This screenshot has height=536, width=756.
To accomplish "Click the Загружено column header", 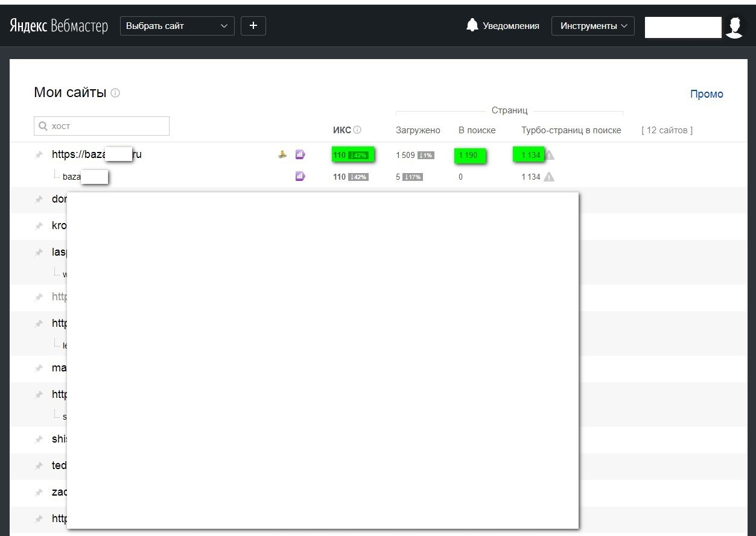I will [418, 130].
